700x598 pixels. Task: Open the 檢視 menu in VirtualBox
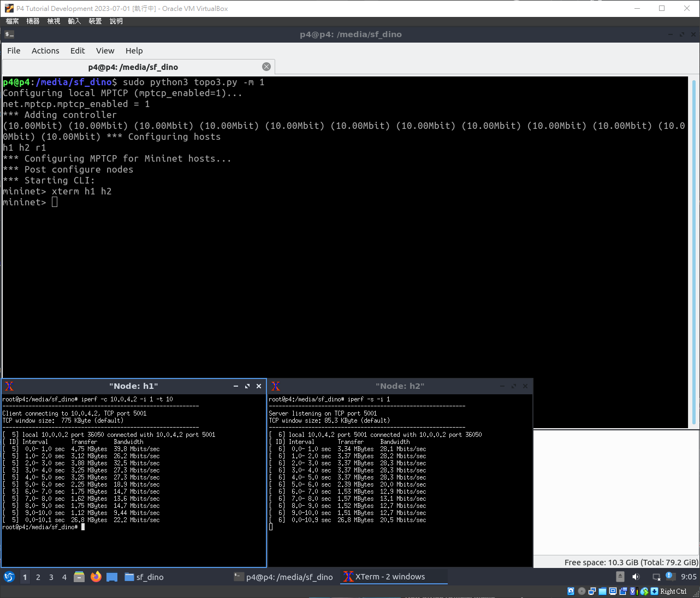pos(54,21)
